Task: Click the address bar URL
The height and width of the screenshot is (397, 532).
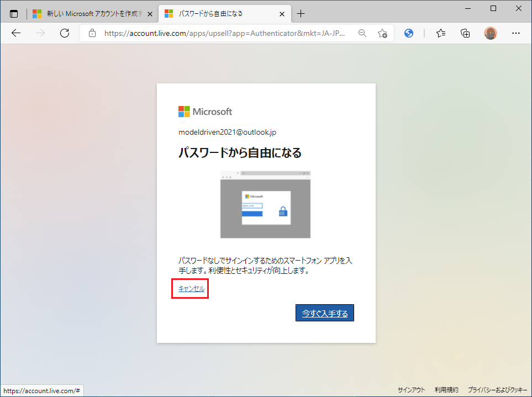Action: [224, 33]
